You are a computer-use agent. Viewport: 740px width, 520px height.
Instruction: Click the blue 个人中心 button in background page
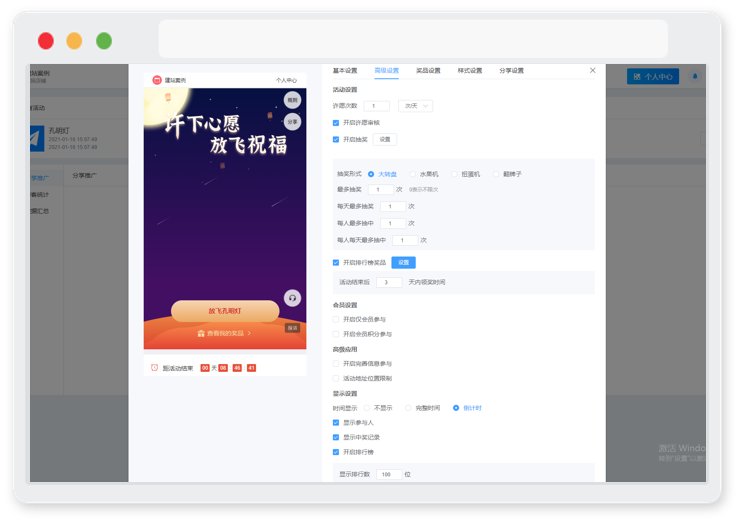pyautogui.click(x=653, y=76)
